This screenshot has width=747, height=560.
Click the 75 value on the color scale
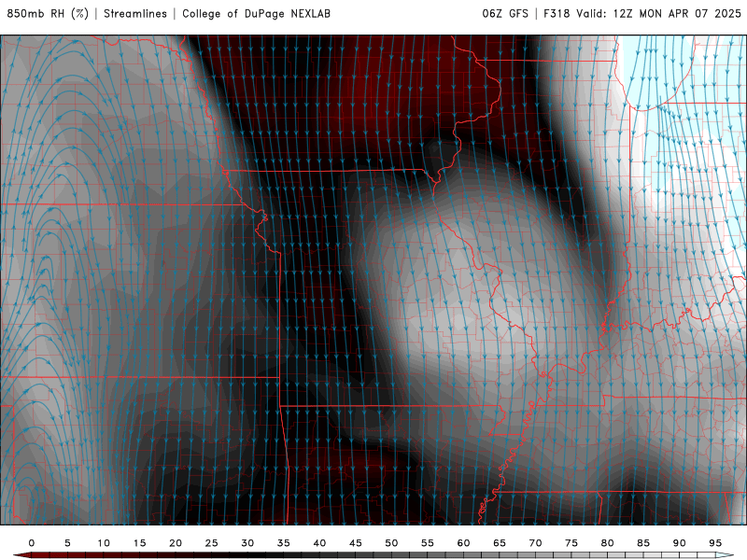tap(571, 543)
